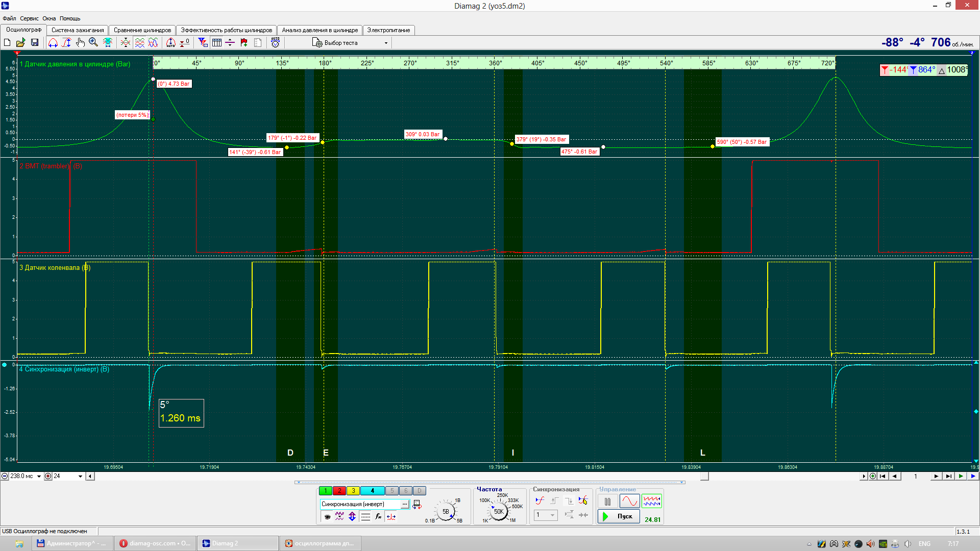The width and height of the screenshot is (980, 551).
Task: Toggle disabled channel 5 button
Action: click(392, 491)
